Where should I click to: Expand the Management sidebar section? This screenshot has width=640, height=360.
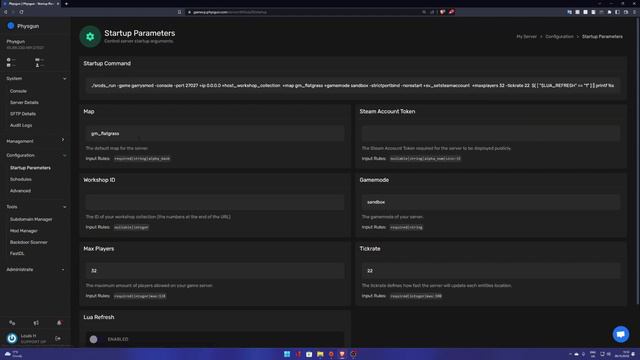pos(35,141)
